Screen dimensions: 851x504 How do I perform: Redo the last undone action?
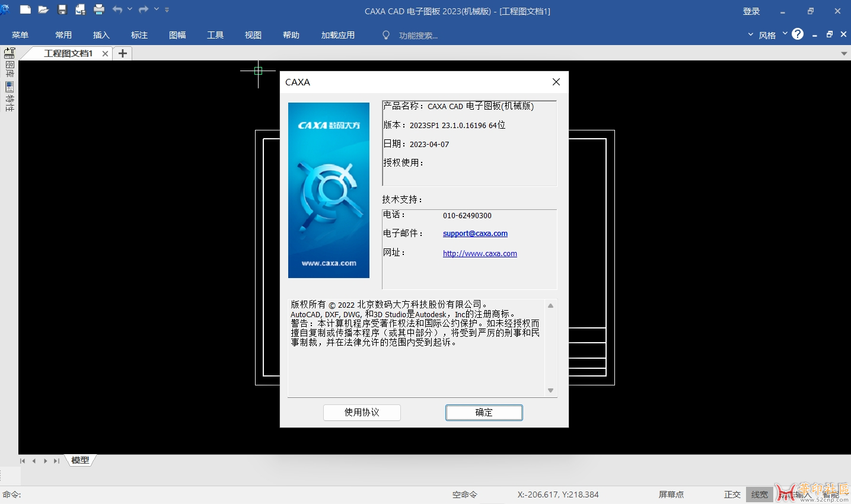(x=144, y=9)
